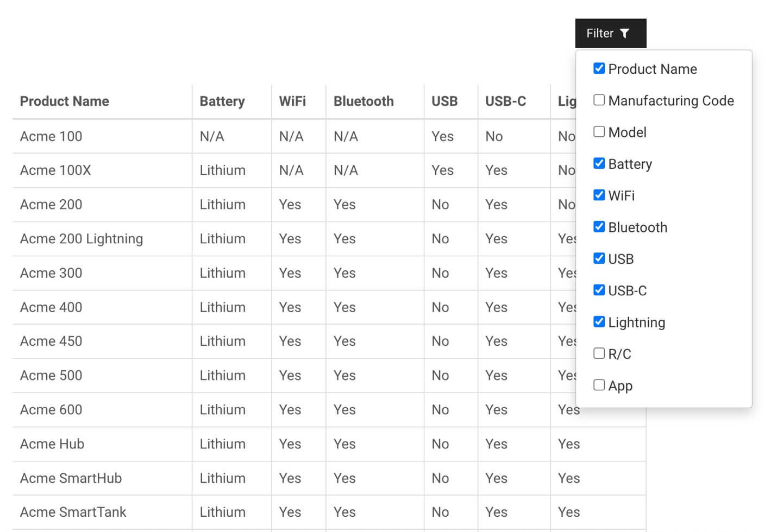Toggle off the Bluetooth checkbox
The height and width of the screenshot is (532, 777).
click(x=599, y=226)
